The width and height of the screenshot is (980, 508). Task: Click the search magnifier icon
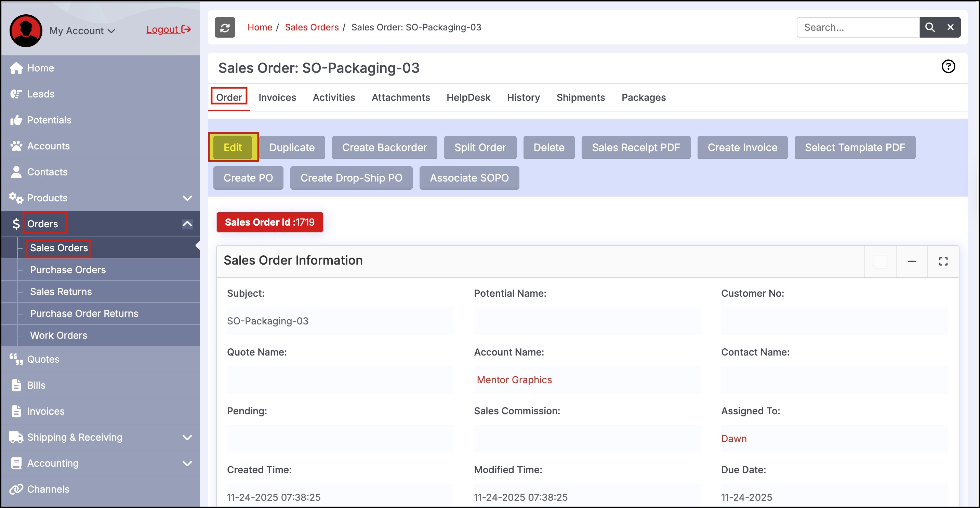(929, 27)
